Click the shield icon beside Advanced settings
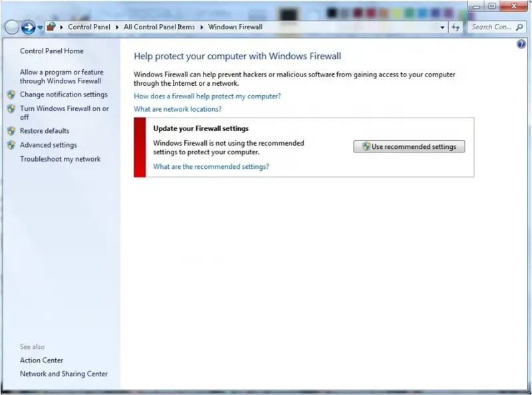This screenshot has height=395, width=532. coord(11,145)
